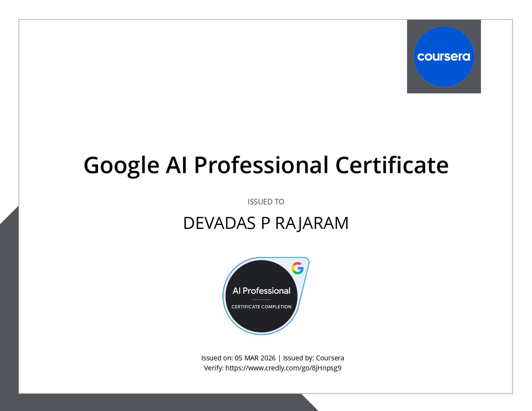Click the Coursera logo
Image resolution: width=532 pixels, height=411 pixels.
click(x=444, y=56)
